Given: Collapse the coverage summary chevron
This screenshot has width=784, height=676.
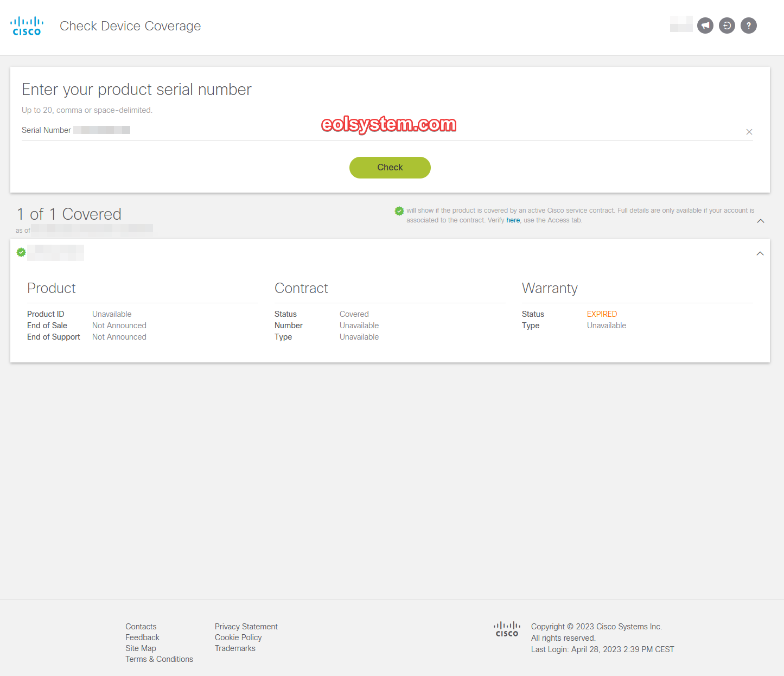Looking at the screenshot, I should [x=761, y=221].
